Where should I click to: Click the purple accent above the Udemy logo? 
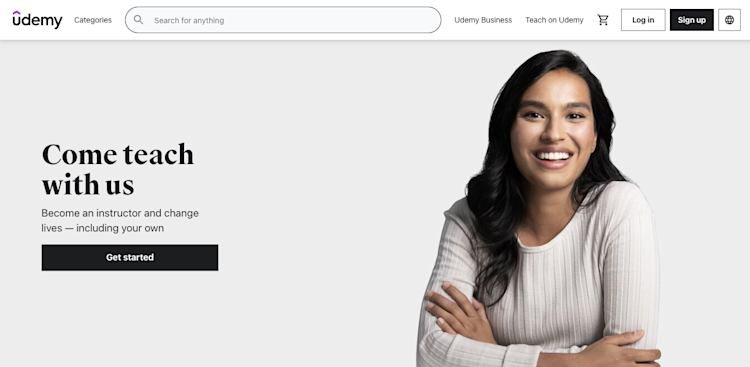(17, 13)
